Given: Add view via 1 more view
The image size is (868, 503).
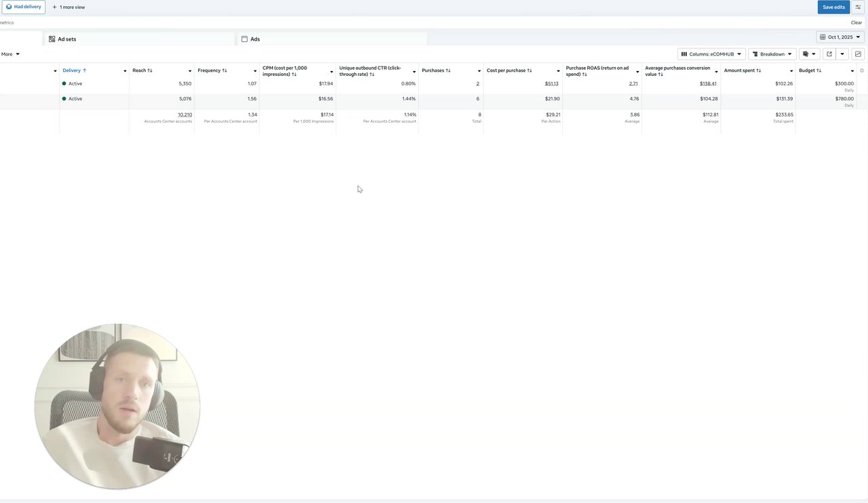Looking at the screenshot, I should coord(68,7).
